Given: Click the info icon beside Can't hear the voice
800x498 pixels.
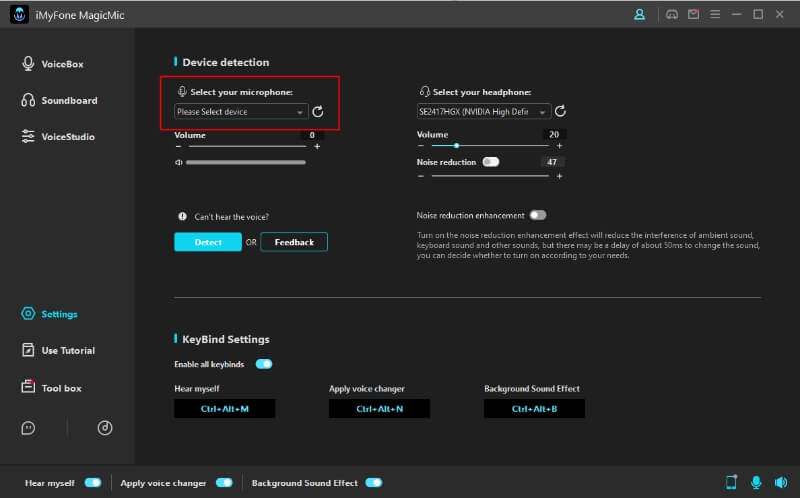Looking at the screenshot, I should [x=182, y=216].
